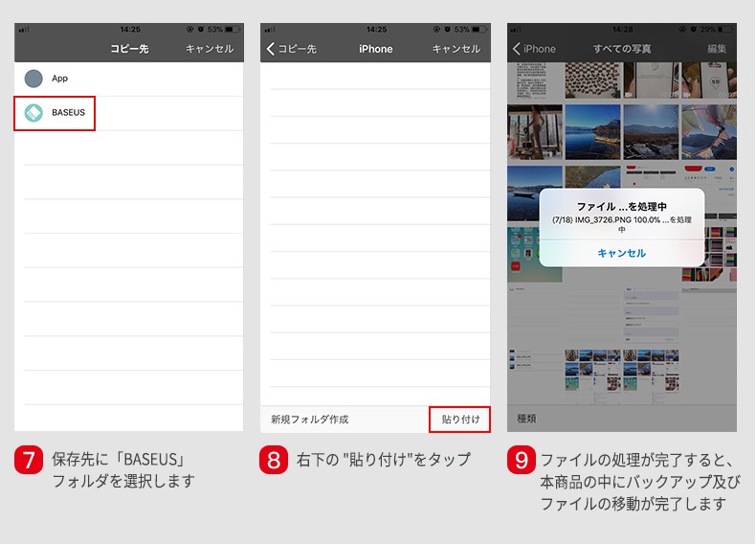Tap 新規フォルダ作成 to create a folder

pyautogui.click(x=309, y=420)
